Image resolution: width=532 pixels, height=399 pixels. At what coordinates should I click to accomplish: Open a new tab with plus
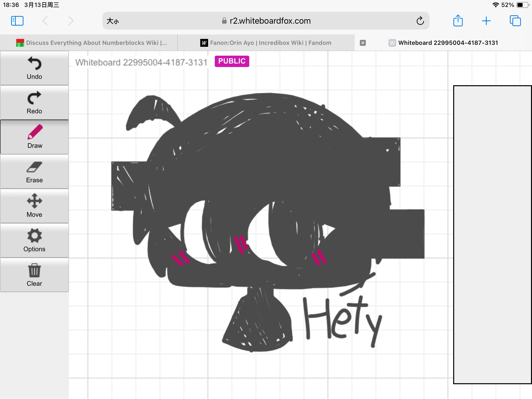tap(486, 21)
